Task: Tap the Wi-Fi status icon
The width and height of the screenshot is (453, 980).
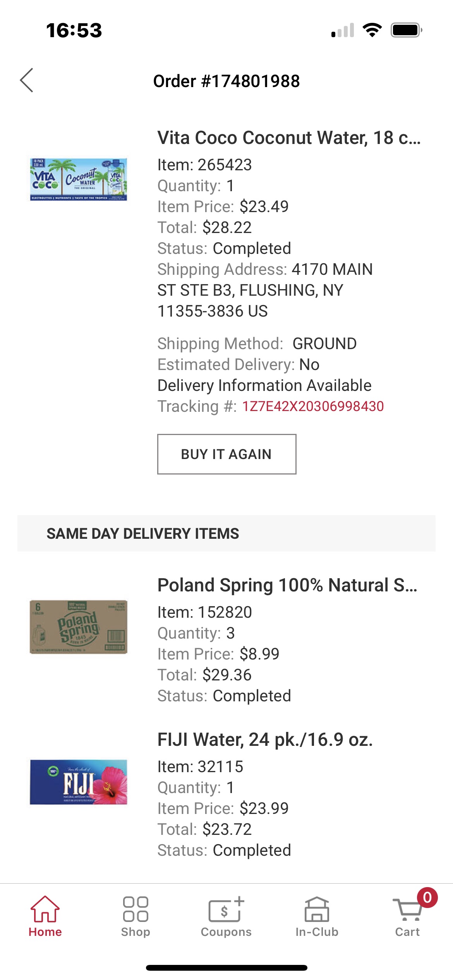Action: (x=372, y=30)
